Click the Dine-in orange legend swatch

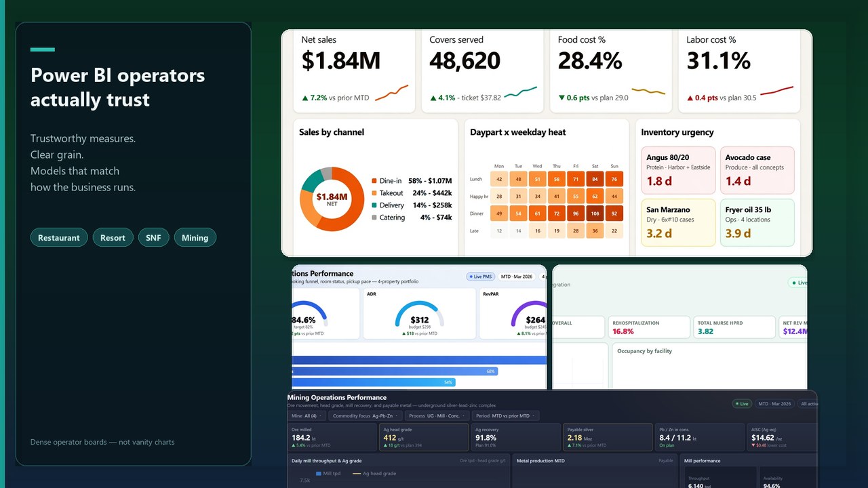point(374,181)
